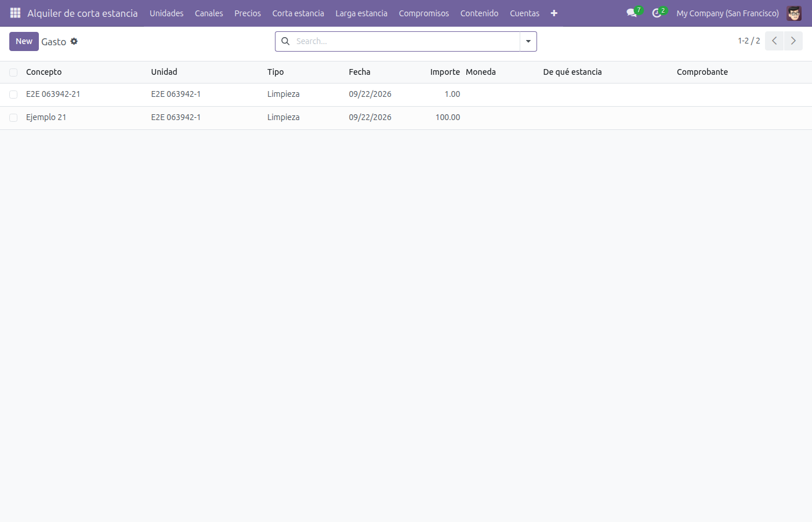Open the conversations messages icon

tap(632, 13)
